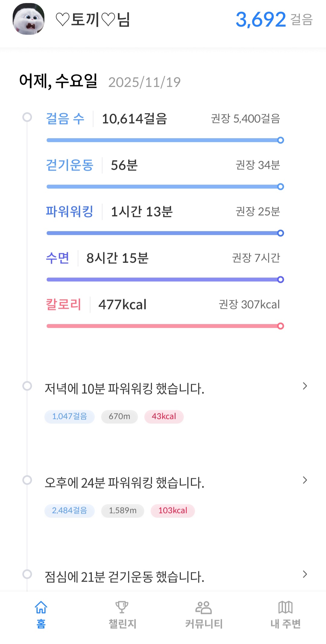The height and width of the screenshot is (644, 326).
Task: Expand the evening 10-minute power walking entry
Action: coord(305,386)
